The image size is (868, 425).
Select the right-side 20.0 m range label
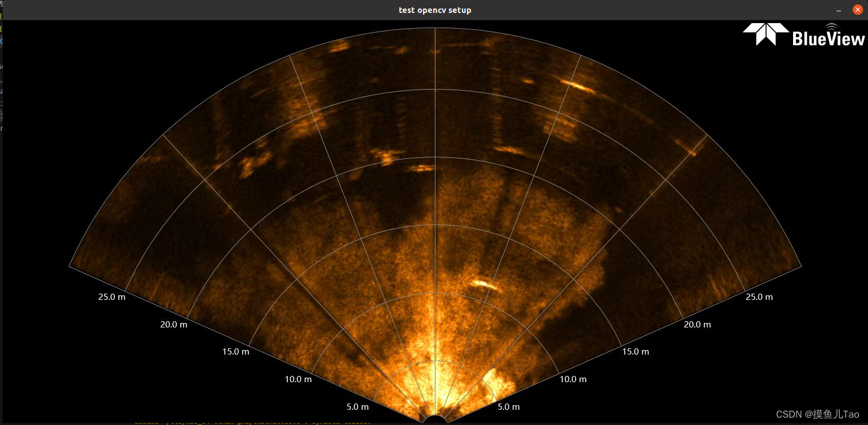pos(697,325)
